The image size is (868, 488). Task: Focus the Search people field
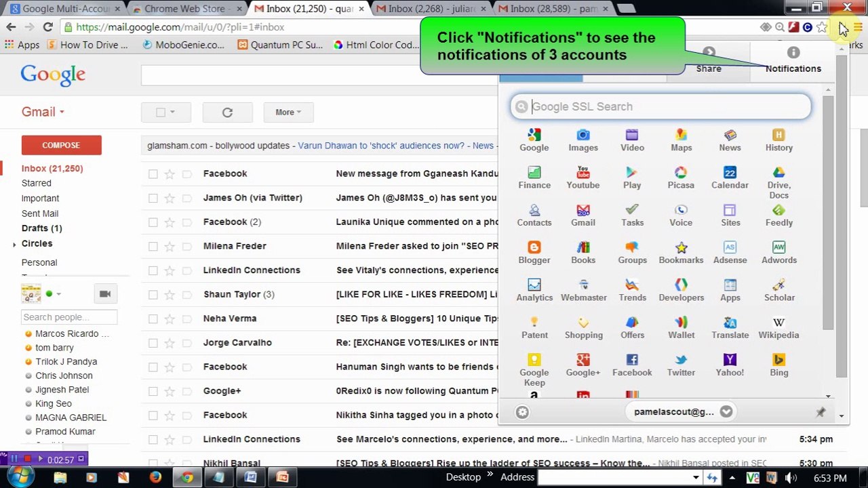(x=69, y=317)
